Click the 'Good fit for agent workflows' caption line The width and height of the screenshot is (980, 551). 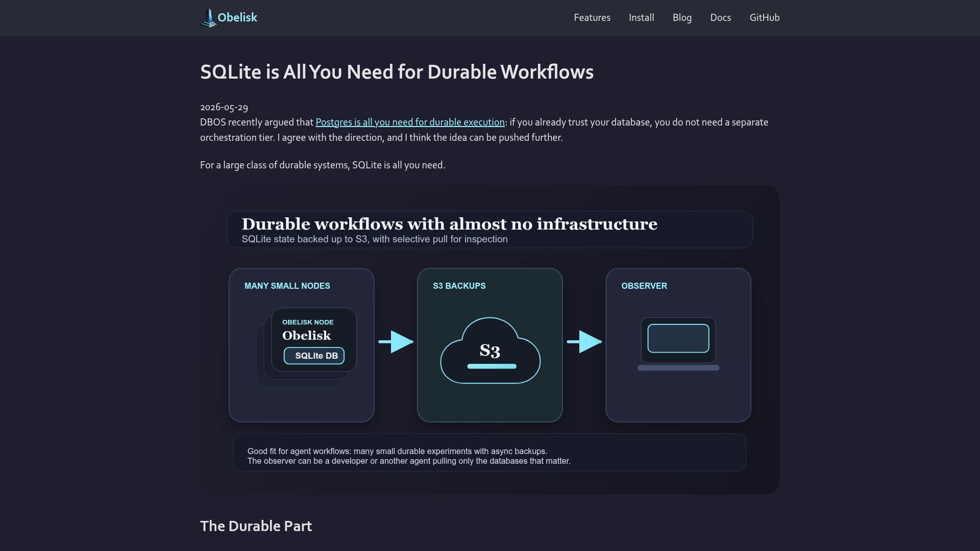coord(397,452)
